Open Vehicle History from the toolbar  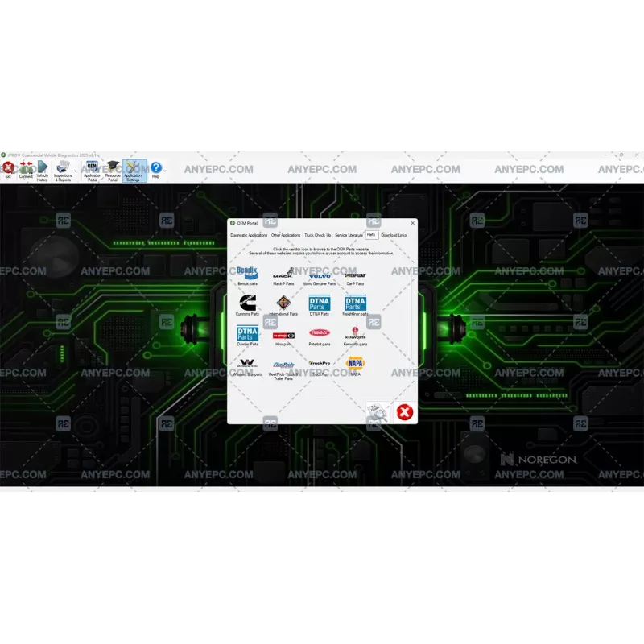point(41,168)
